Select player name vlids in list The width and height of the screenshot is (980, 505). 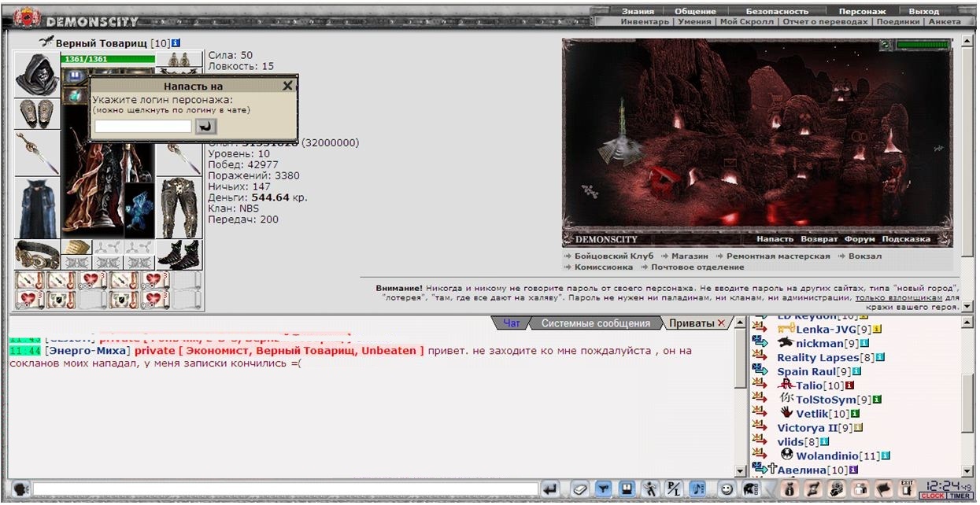pyautogui.click(x=790, y=441)
